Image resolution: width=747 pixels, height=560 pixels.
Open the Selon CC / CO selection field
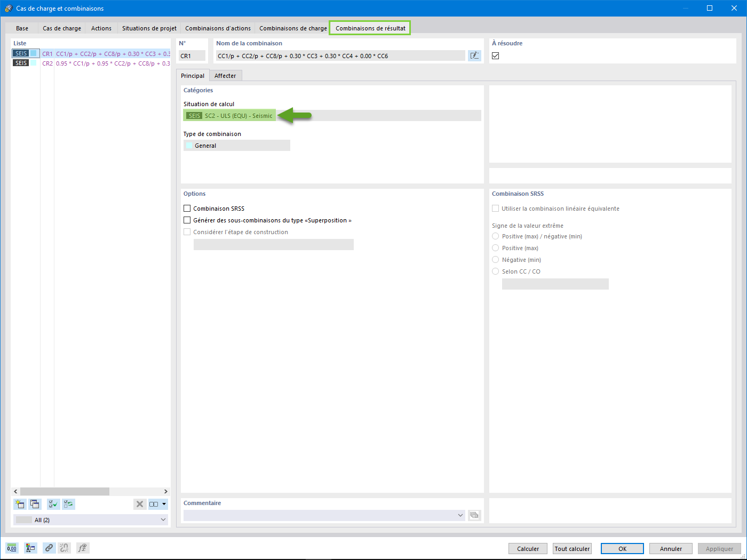coord(555,284)
